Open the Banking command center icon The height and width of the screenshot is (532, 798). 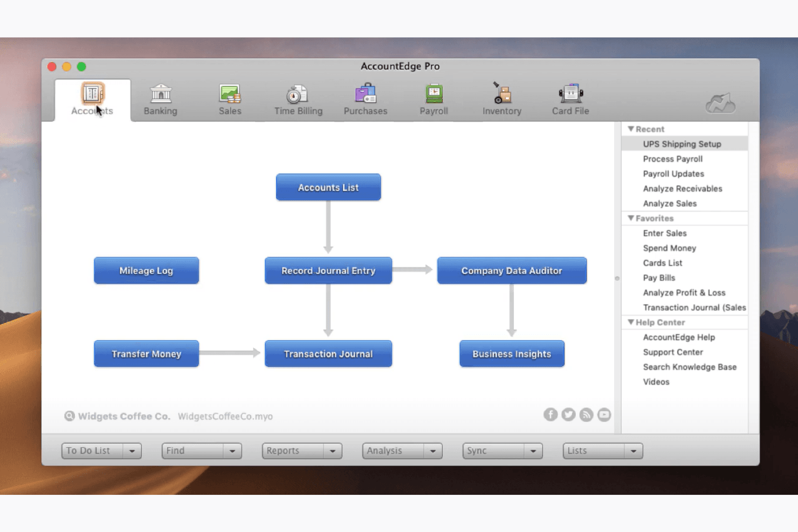161,93
